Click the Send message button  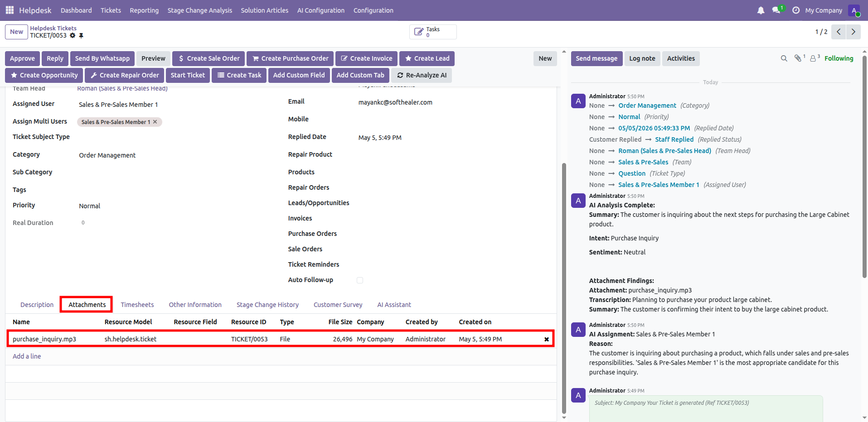click(x=596, y=58)
